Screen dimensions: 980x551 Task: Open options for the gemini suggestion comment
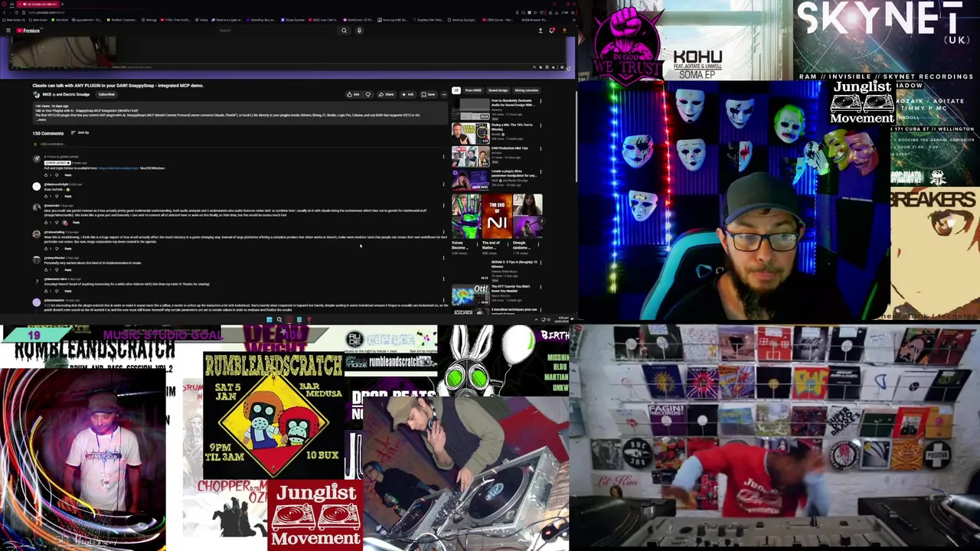click(443, 207)
